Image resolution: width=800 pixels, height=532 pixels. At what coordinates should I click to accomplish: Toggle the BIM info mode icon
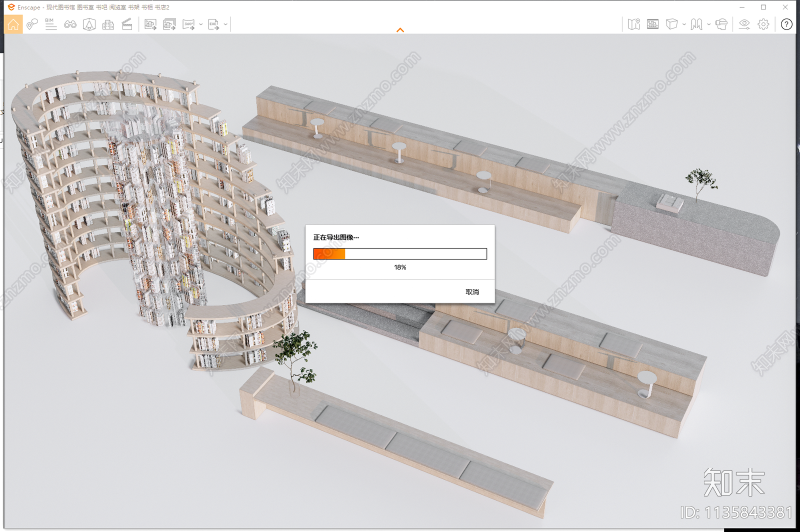click(50, 24)
